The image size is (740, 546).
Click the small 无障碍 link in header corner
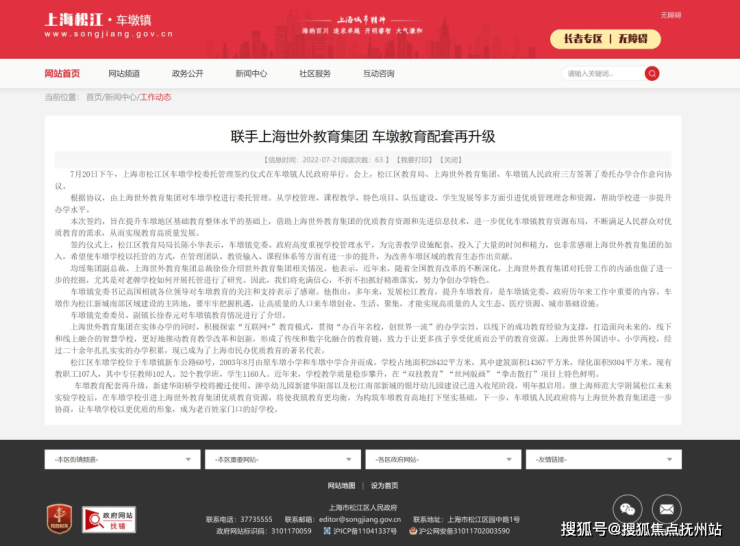(x=671, y=15)
